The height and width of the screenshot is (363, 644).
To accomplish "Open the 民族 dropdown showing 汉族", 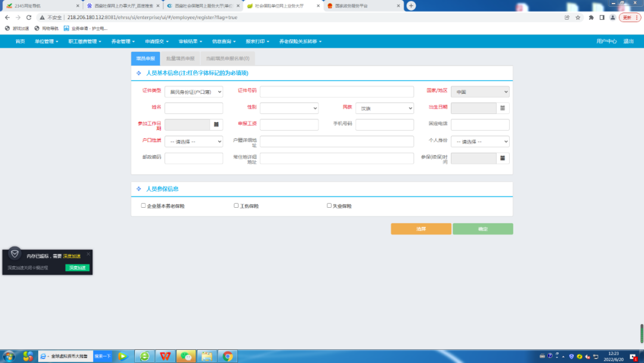I will tap(385, 108).
